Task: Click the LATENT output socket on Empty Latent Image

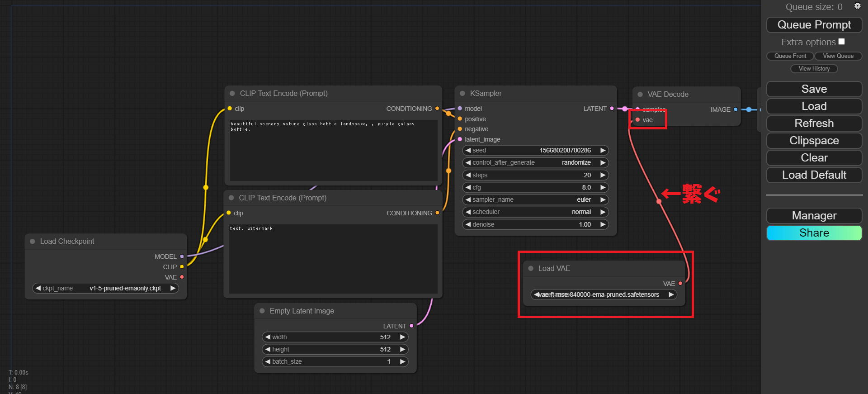Action: coord(411,326)
